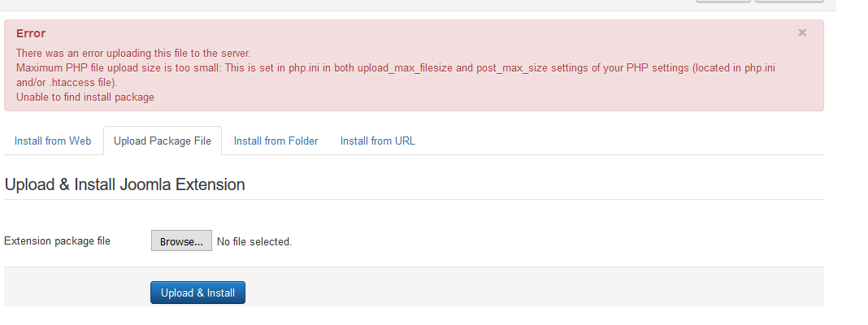Click the gray footer bar right of Upload & Install

click(x=528, y=287)
